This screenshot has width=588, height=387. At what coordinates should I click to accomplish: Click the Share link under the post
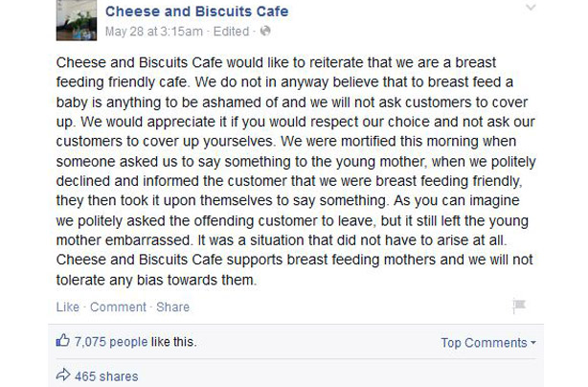tap(173, 307)
